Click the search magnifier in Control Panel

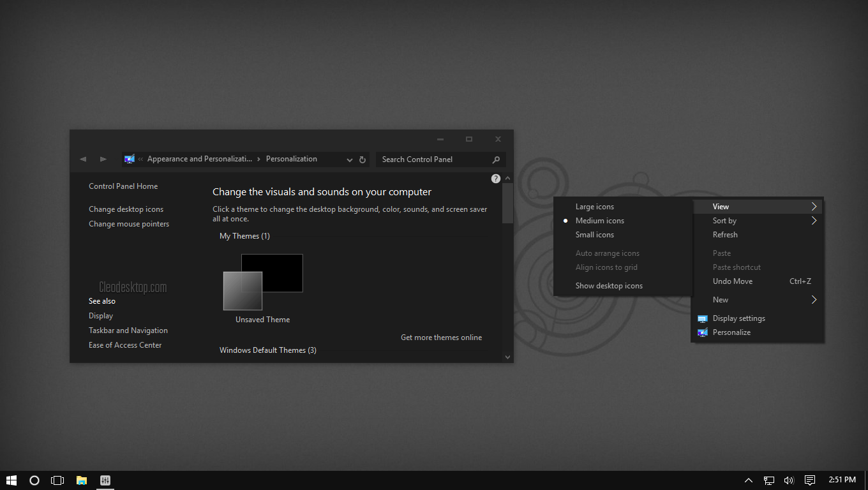point(496,160)
